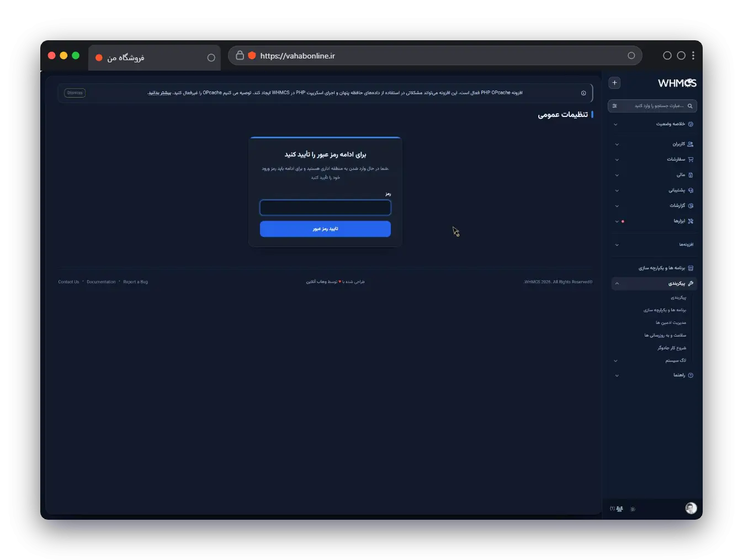Click the browser's three-dot menu icon
743x560 pixels.
tap(693, 55)
